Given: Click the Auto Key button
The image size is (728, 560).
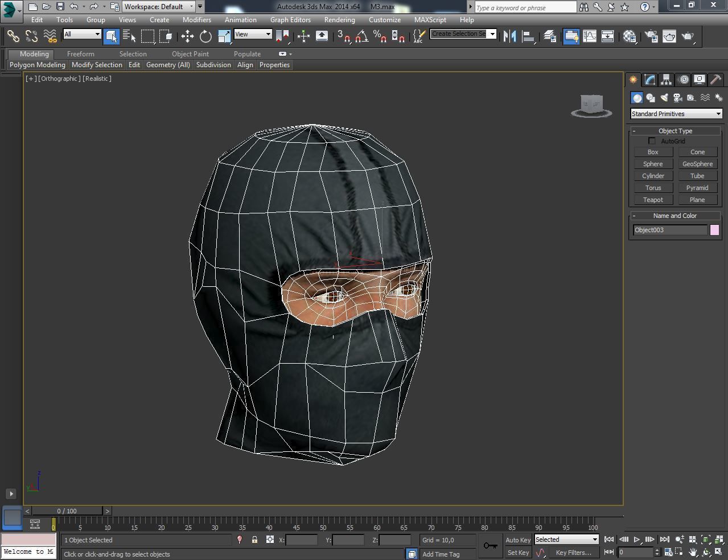Looking at the screenshot, I should pyautogui.click(x=518, y=540).
